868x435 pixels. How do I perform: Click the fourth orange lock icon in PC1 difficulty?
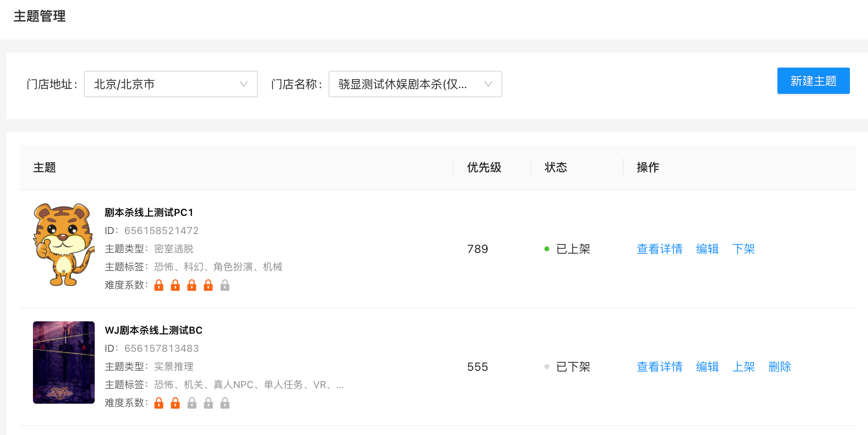208,285
